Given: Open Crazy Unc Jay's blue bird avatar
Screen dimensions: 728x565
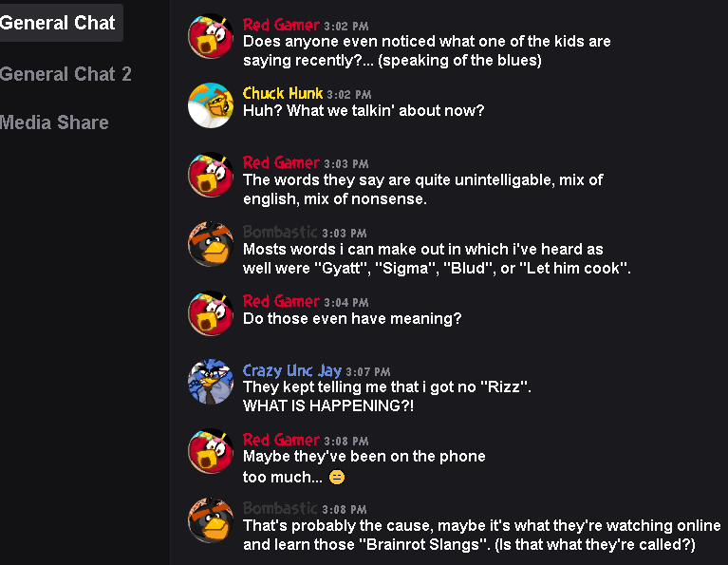Looking at the screenshot, I should pyautogui.click(x=211, y=383).
